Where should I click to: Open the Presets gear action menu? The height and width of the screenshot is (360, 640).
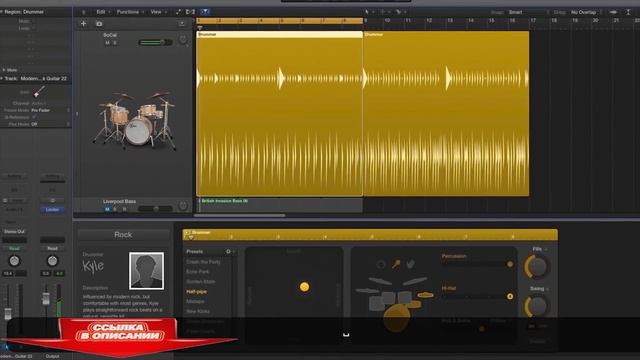click(229, 251)
